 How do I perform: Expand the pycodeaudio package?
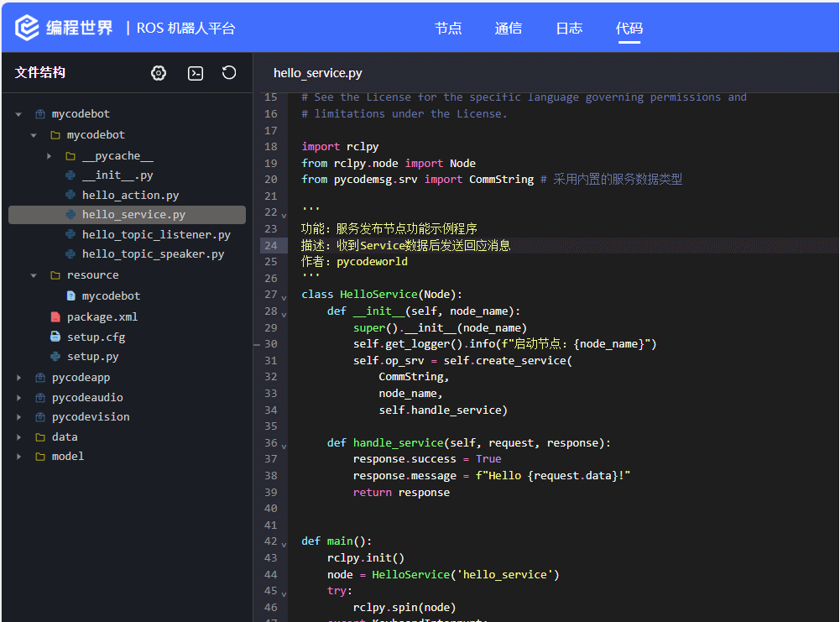point(18,398)
